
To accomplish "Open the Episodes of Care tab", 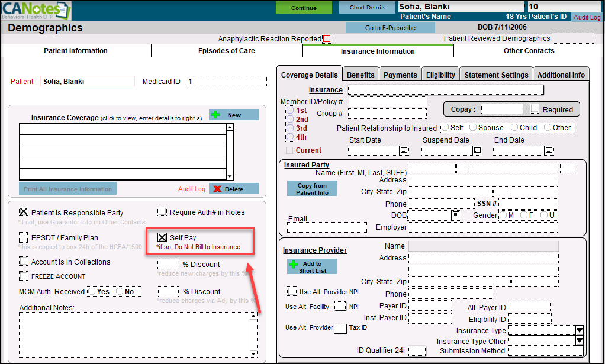I will coord(227,51).
